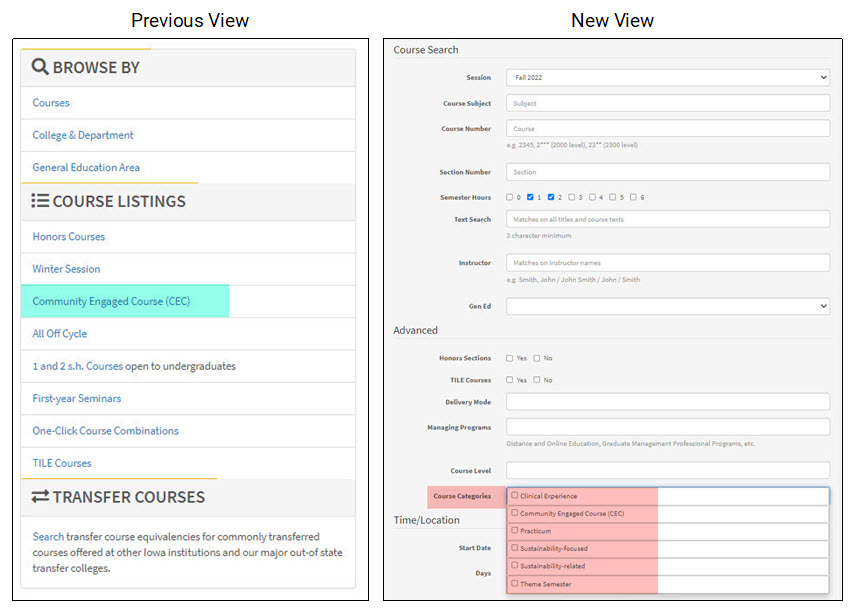Click the list icon next to COURSE LISTINGS
Screen dimensions: 856x611
[39, 201]
